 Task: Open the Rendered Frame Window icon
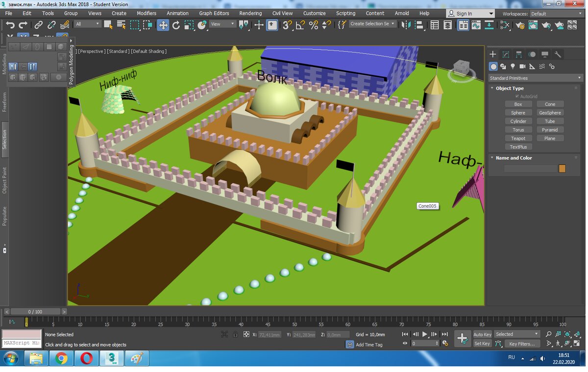point(533,25)
